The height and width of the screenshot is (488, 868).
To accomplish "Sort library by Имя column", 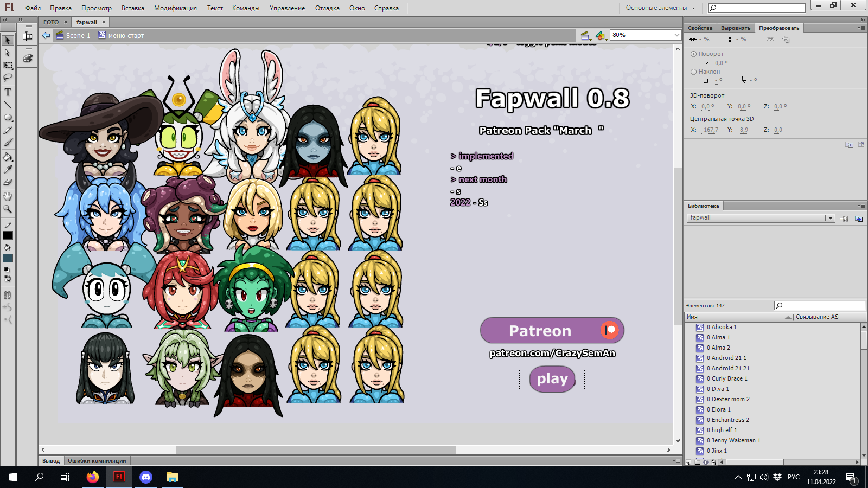I will (x=738, y=317).
